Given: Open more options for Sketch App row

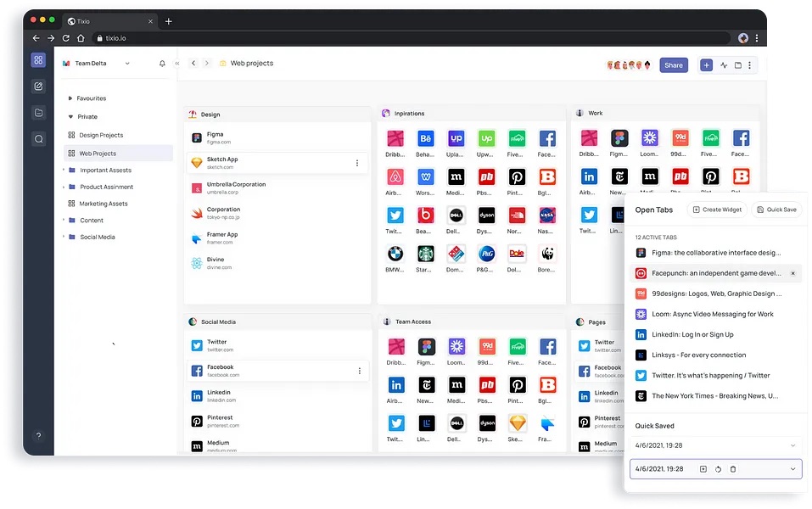Looking at the screenshot, I should click(357, 163).
